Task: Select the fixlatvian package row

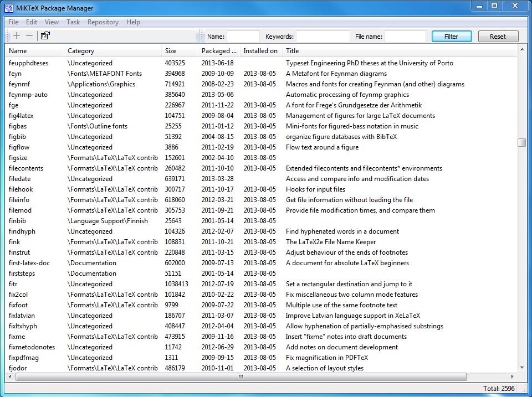Action: [x=261, y=315]
